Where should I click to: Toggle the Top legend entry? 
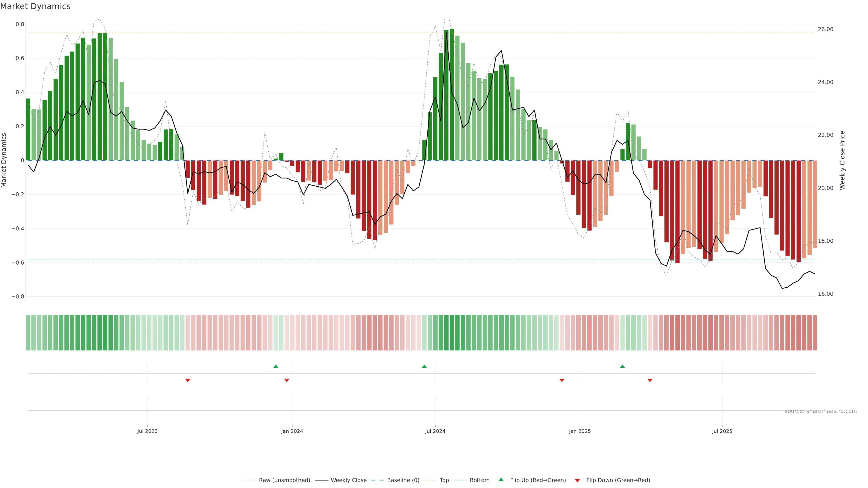[444, 480]
